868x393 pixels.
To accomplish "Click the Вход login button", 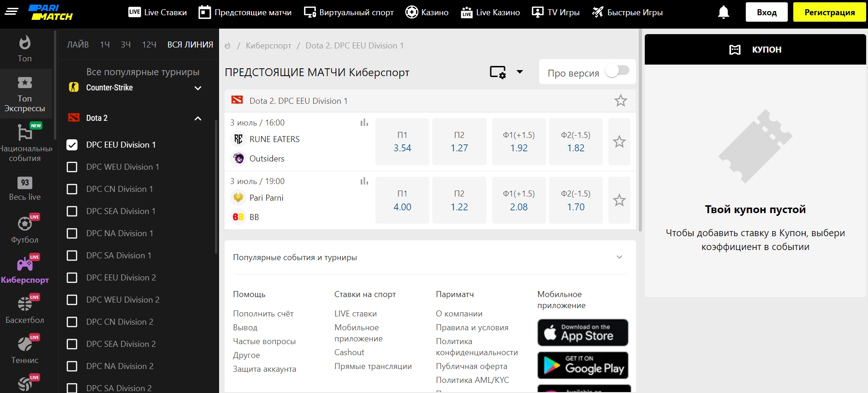I will [767, 12].
